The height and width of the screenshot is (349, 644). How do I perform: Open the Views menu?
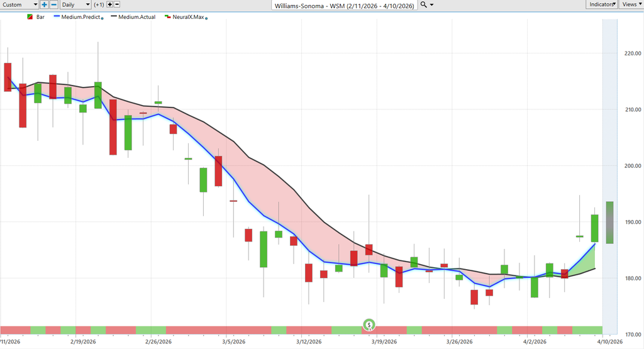(631, 4)
